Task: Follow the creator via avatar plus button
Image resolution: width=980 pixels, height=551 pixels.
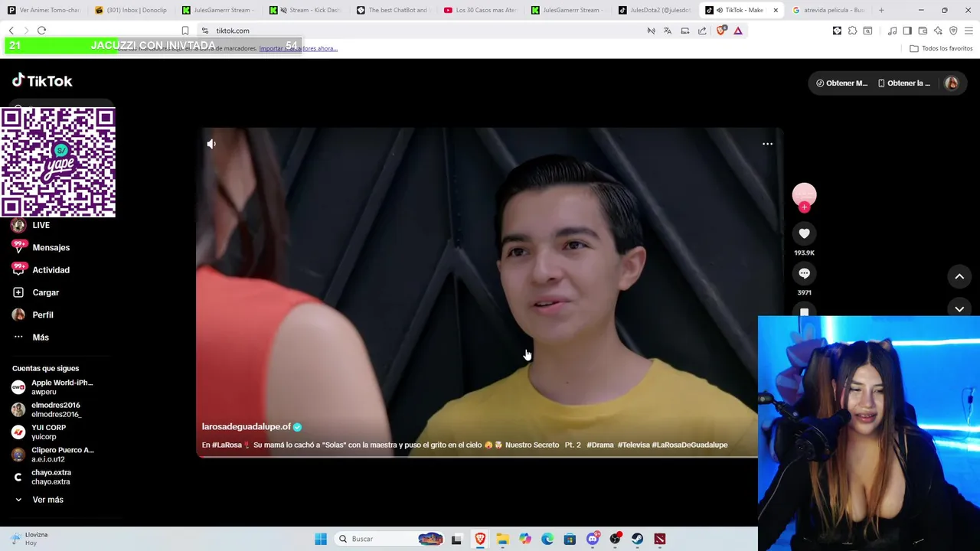Action: point(804,207)
